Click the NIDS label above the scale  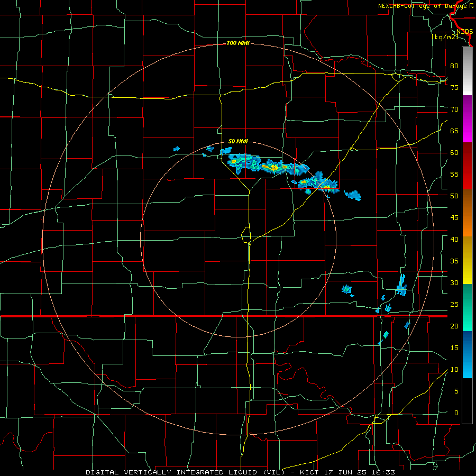tap(465, 32)
